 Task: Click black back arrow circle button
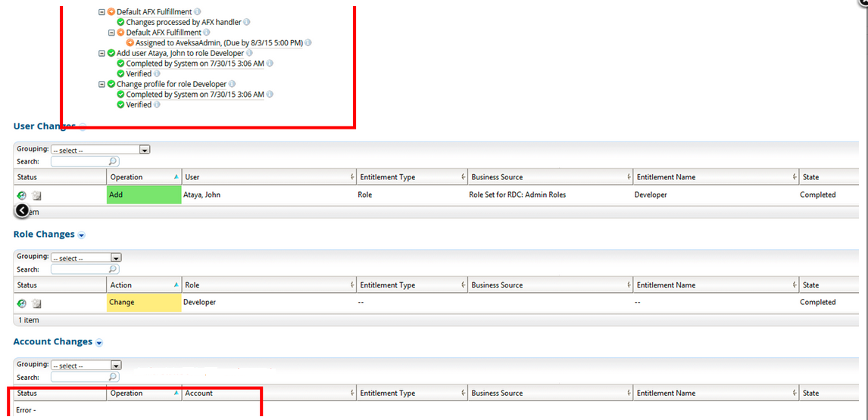pos(22,210)
